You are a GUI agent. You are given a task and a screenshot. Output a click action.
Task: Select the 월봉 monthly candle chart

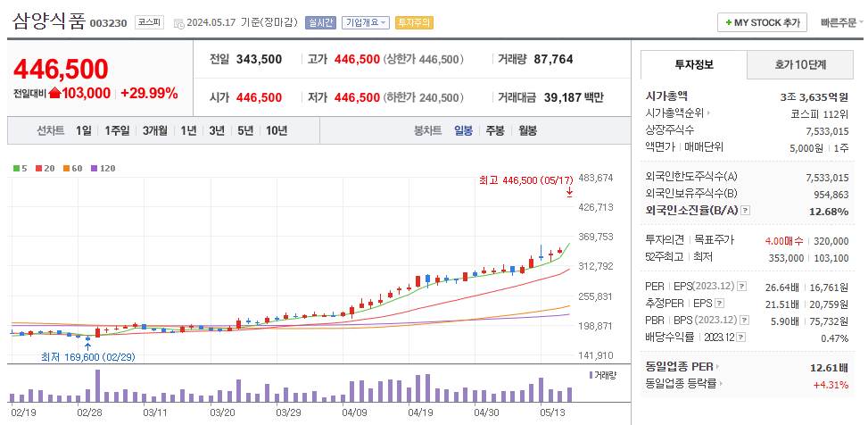[x=527, y=131]
